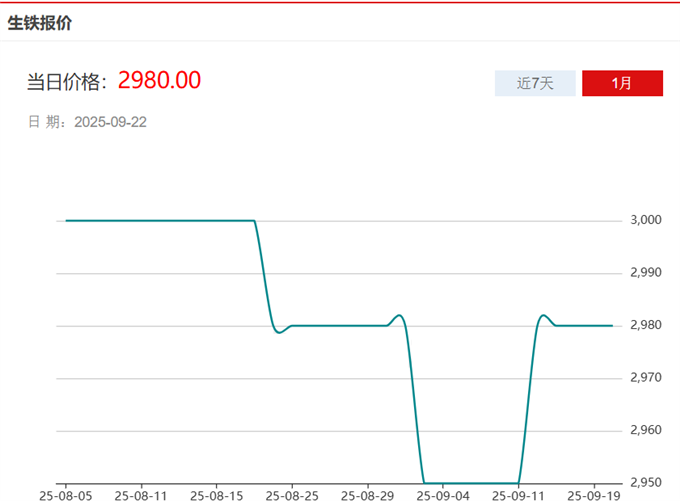
Task: Click the 25-08-05 x-axis date label
Action: pos(66,494)
